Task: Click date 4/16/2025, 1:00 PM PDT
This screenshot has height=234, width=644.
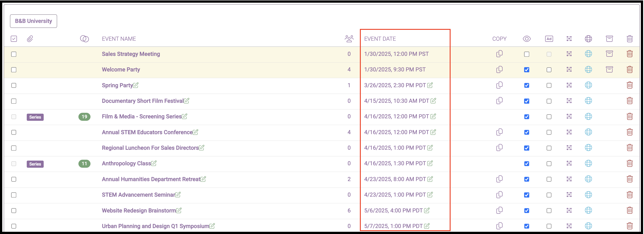Action: coord(395,148)
